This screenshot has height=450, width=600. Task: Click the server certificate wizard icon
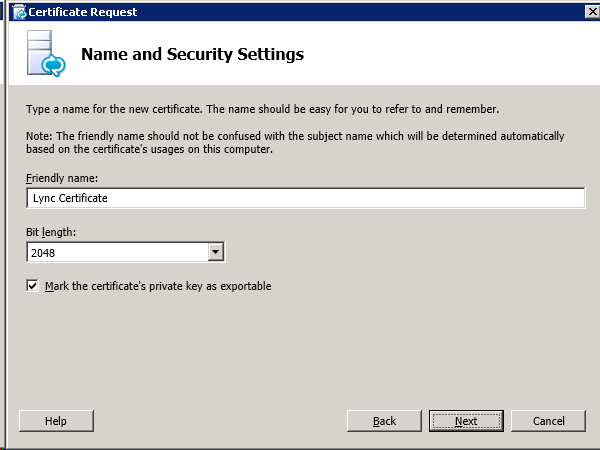(46, 54)
